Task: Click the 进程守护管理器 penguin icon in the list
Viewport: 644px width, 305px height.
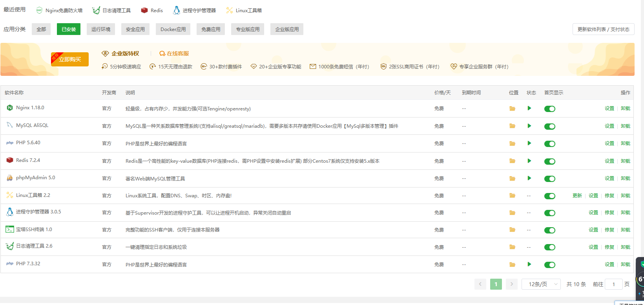Action: (x=10, y=212)
